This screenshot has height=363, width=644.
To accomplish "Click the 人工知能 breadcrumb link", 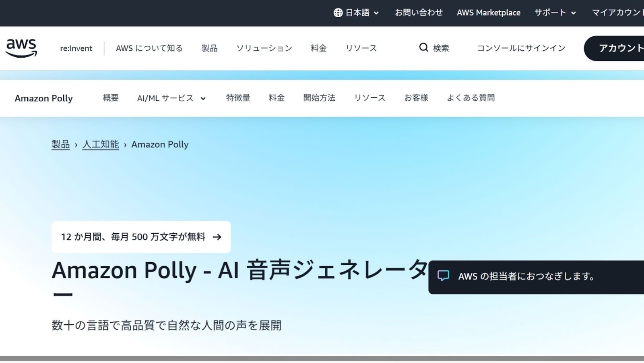I will point(101,145).
